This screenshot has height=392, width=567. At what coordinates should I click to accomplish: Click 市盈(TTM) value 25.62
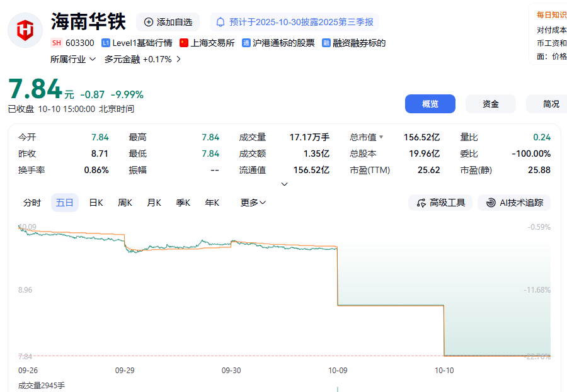[428, 170]
